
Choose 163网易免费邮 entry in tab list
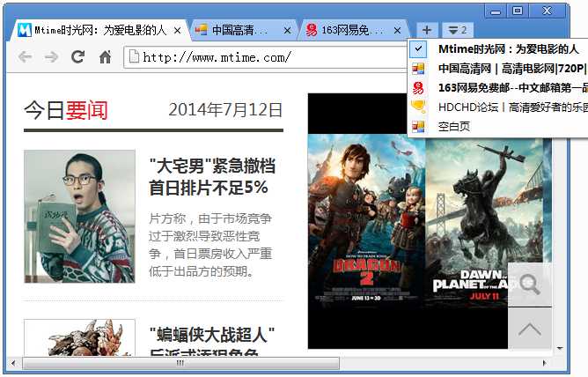(x=498, y=88)
